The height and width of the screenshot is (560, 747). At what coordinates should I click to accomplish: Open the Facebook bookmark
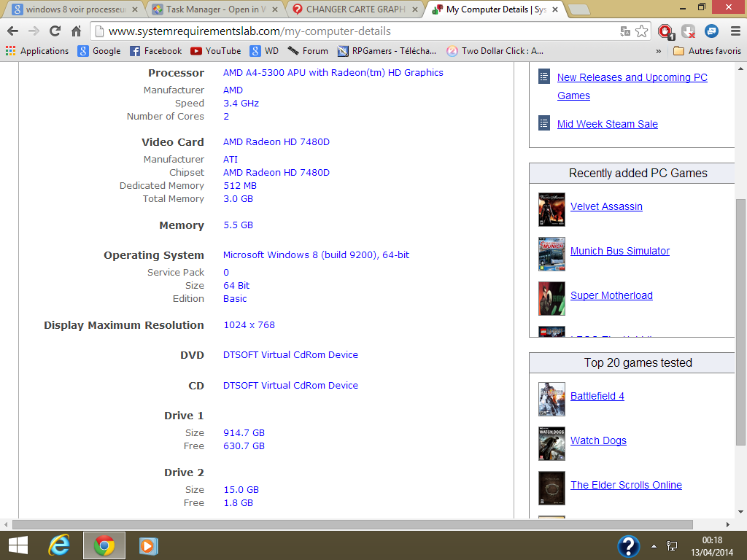pos(156,51)
